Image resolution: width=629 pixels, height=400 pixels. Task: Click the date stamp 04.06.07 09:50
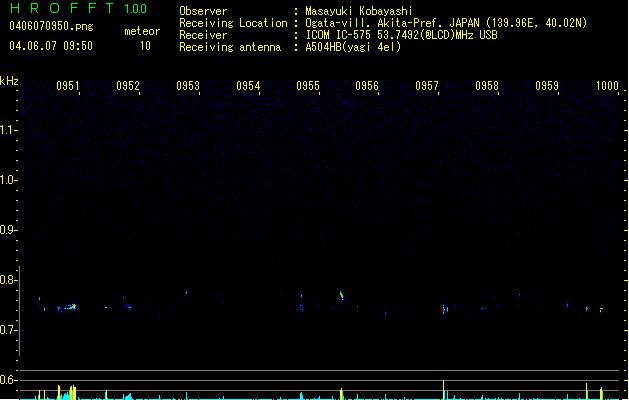pyautogui.click(x=51, y=46)
